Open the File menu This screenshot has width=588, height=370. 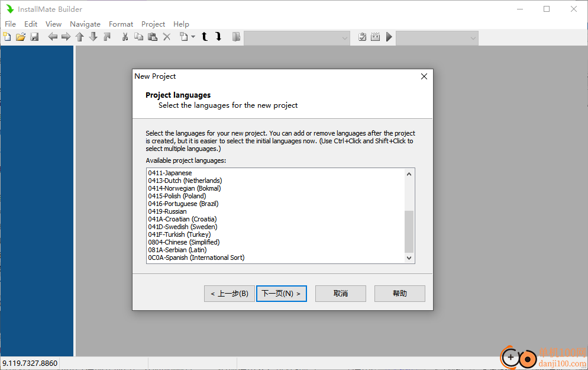[10, 24]
